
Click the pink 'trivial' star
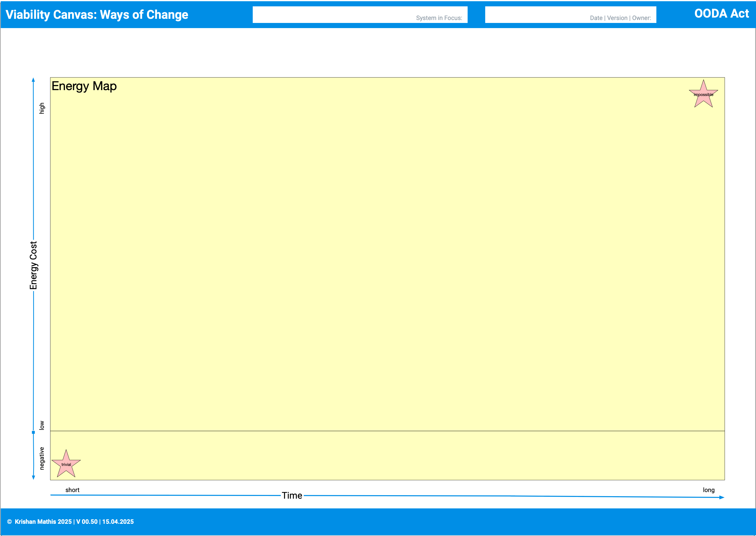(x=66, y=465)
